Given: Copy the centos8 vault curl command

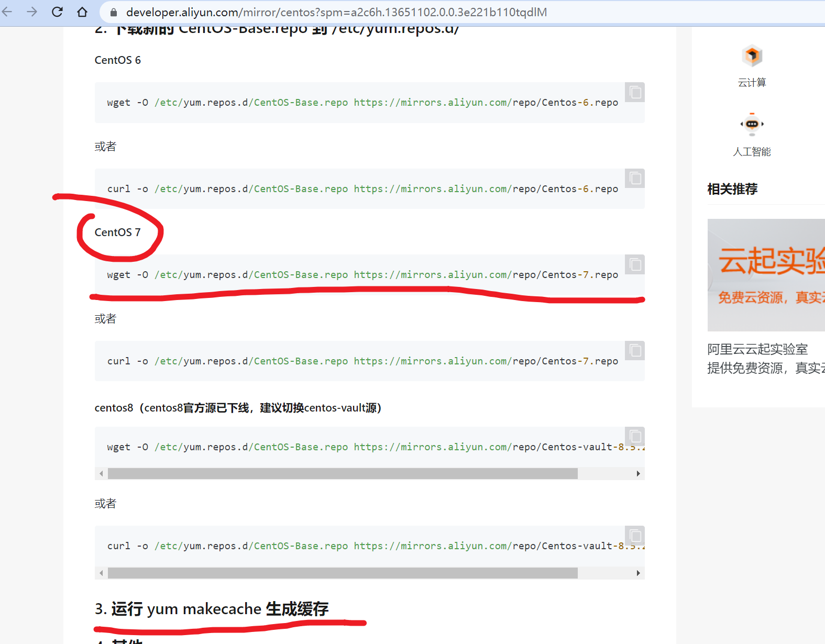Looking at the screenshot, I should tap(635, 536).
